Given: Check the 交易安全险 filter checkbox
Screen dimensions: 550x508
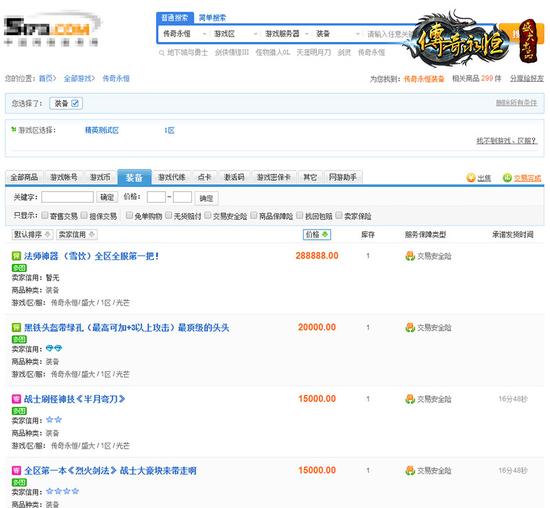Looking at the screenshot, I should pyautogui.click(x=208, y=215).
